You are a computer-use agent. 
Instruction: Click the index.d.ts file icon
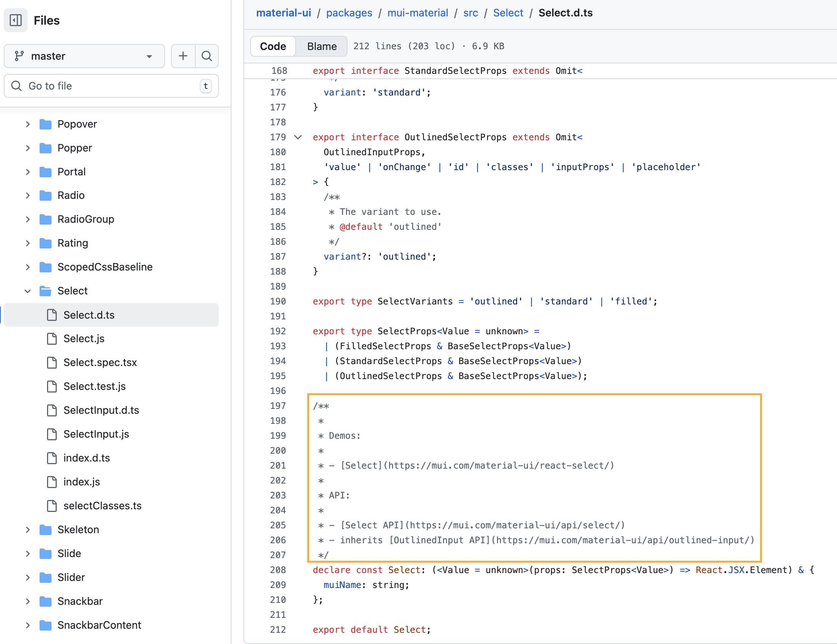point(52,458)
